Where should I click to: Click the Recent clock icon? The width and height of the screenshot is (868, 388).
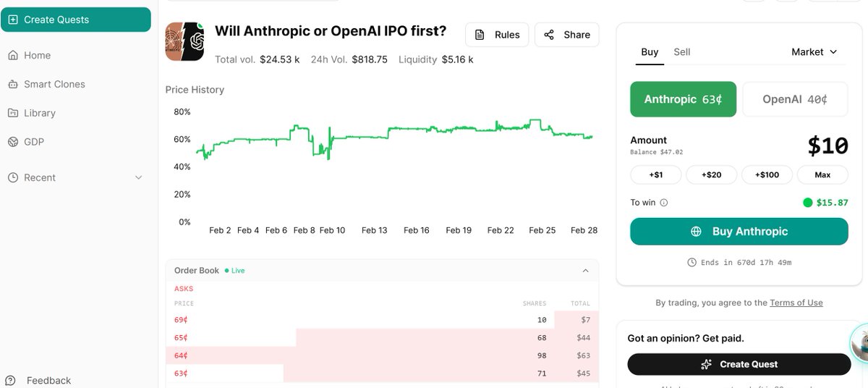pyautogui.click(x=13, y=177)
